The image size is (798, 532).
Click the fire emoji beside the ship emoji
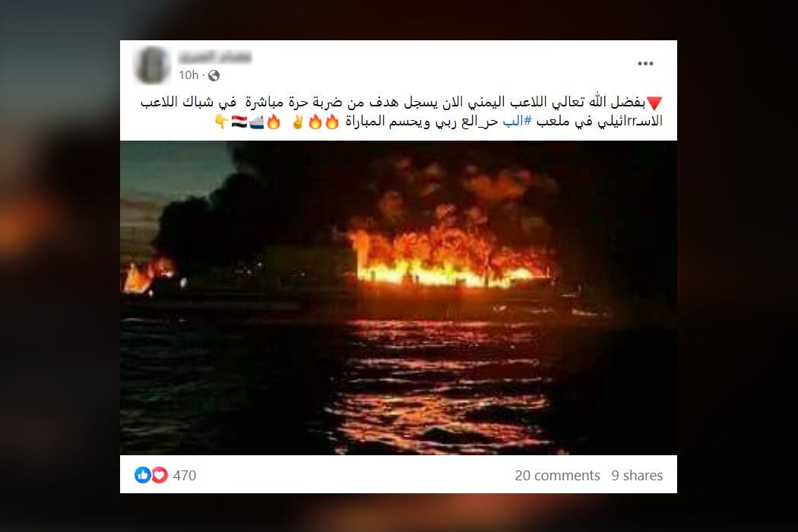[x=274, y=122]
